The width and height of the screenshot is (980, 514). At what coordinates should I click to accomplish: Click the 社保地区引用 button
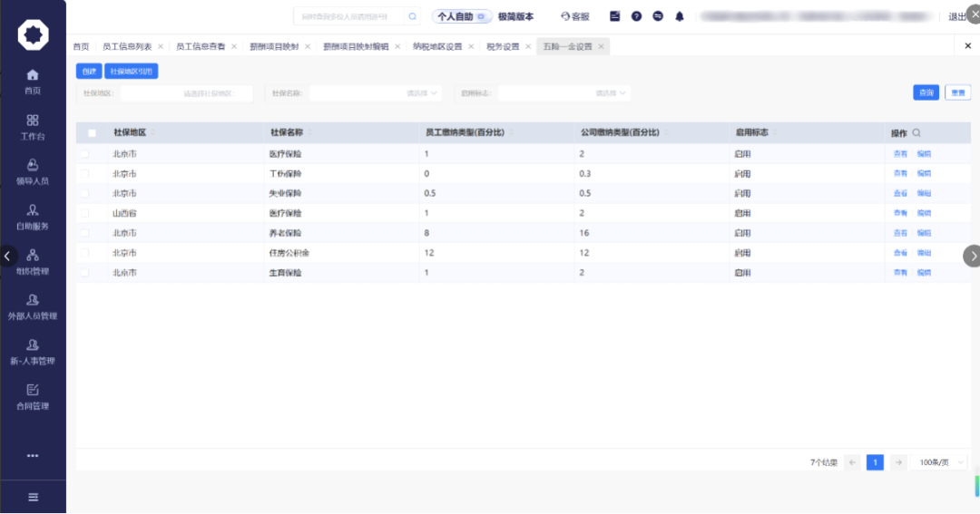pyautogui.click(x=132, y=72)
